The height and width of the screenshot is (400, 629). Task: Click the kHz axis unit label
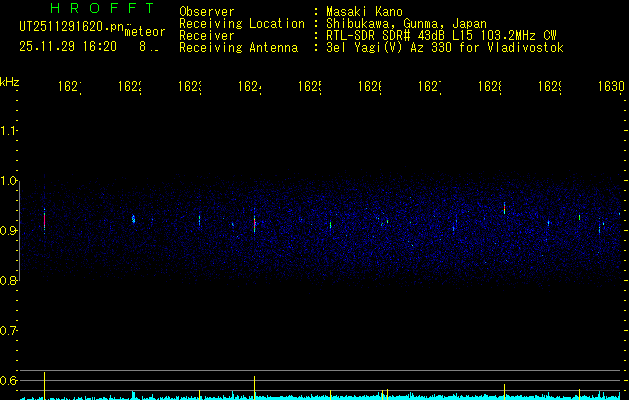pos(10,82)
